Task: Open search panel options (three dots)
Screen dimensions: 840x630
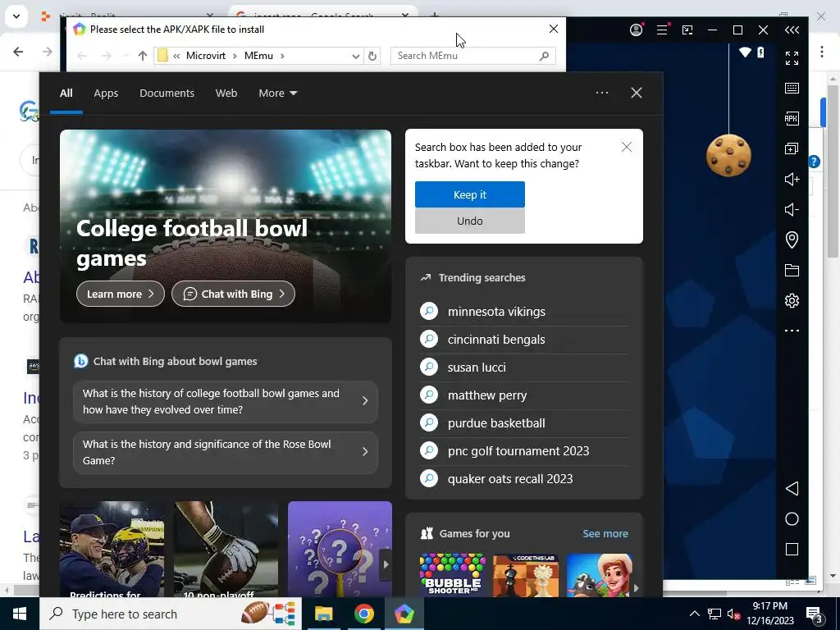Action: coord(601,93)
